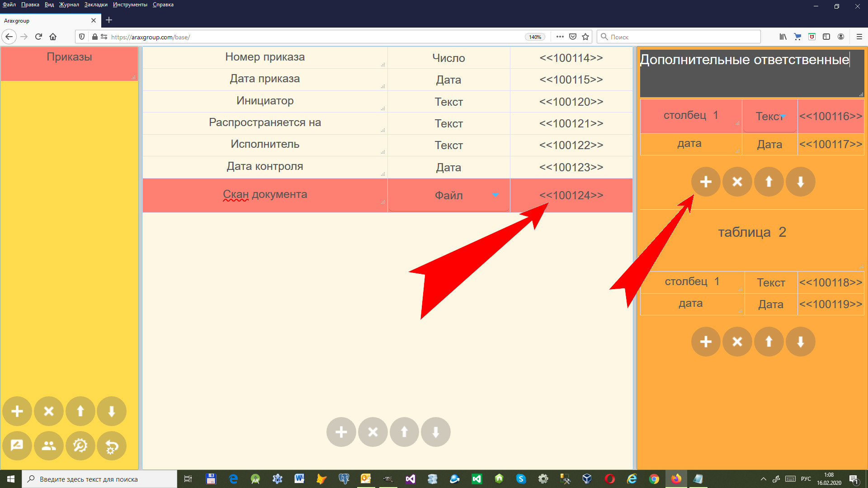Move column down in таблица 2
The image size is (868, 488).
pyautogui.click(x=800, y=342)
